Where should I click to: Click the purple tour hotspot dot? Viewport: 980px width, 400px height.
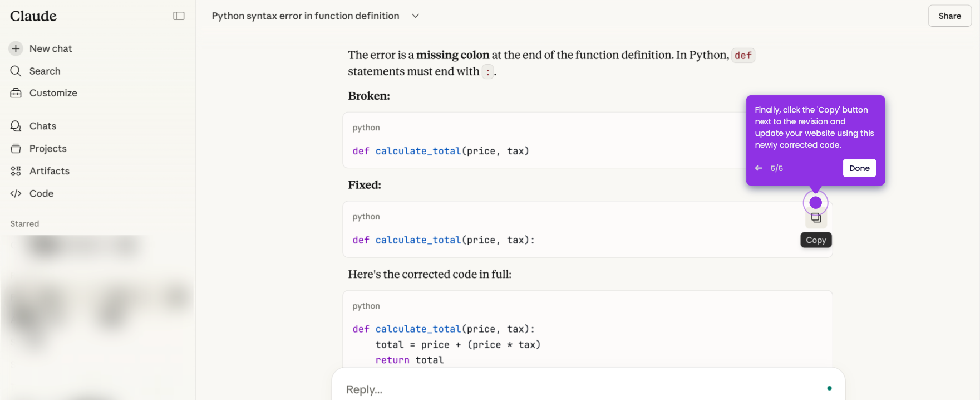pyautogui.click(x=816, y=203)
